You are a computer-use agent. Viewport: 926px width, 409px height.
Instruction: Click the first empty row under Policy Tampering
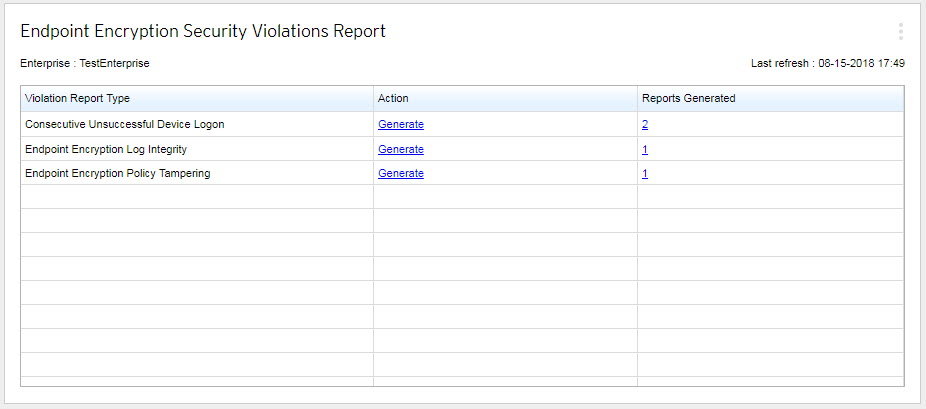(197, 197)
